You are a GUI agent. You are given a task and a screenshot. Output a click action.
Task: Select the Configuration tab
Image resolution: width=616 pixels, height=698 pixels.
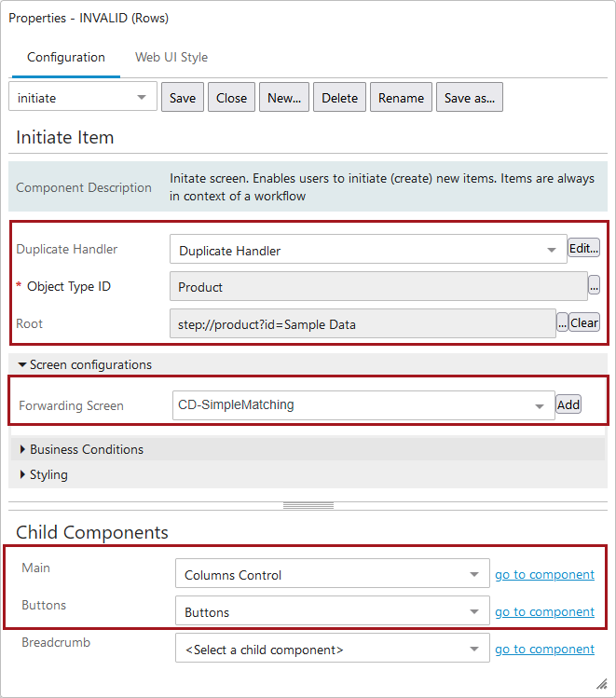[66, 57]
